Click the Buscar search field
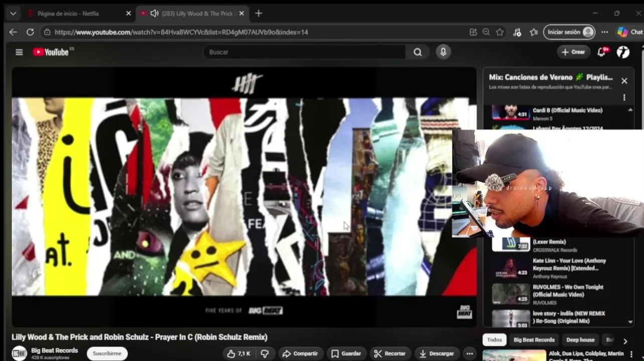The width and height of the screenshot is (644, 361). pyautogui.click(x=305, y=52)
